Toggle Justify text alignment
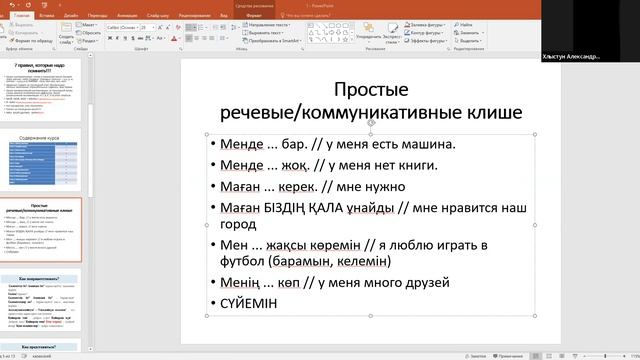Image resolution: width=640 pixels, height=360 pixels. 212,38
